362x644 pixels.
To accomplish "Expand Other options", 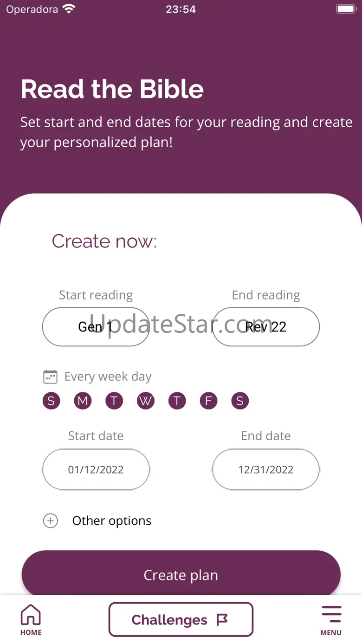I will point(112,521).
